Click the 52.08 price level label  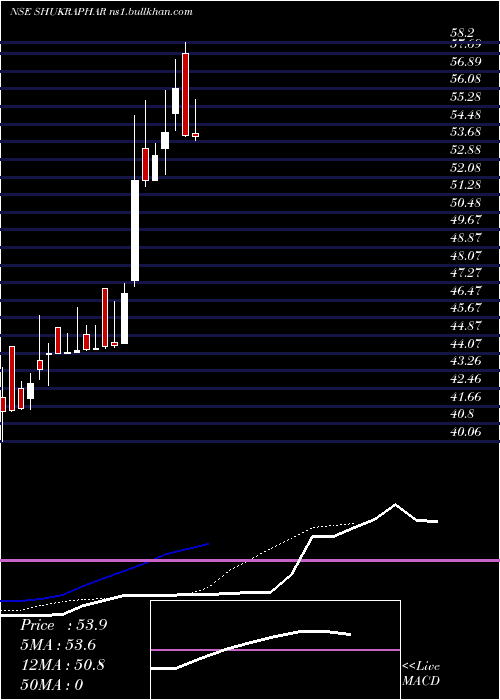pyautogui.click(x=466, y=167)
